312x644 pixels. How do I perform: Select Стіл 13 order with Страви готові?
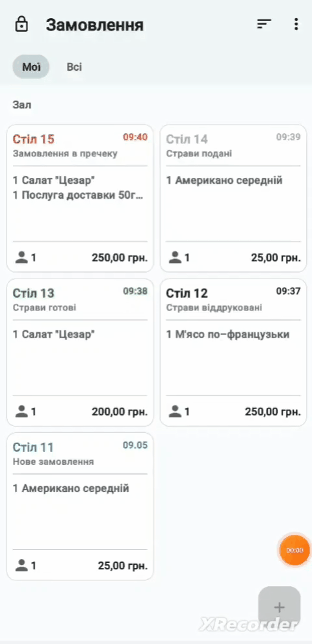(x=80, y=352)
